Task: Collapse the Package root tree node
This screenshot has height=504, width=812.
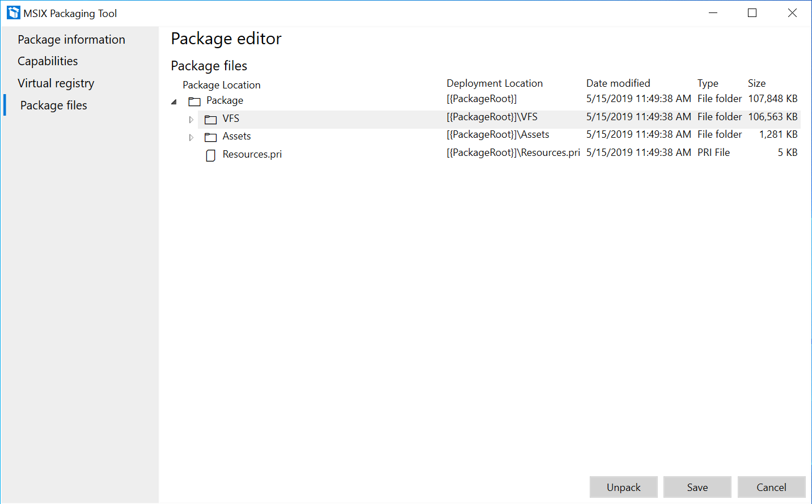Action: [174, 102]
